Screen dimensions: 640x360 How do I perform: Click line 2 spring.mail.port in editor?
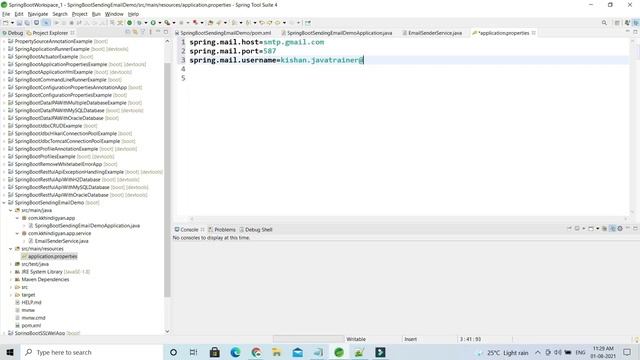(233, 51)
